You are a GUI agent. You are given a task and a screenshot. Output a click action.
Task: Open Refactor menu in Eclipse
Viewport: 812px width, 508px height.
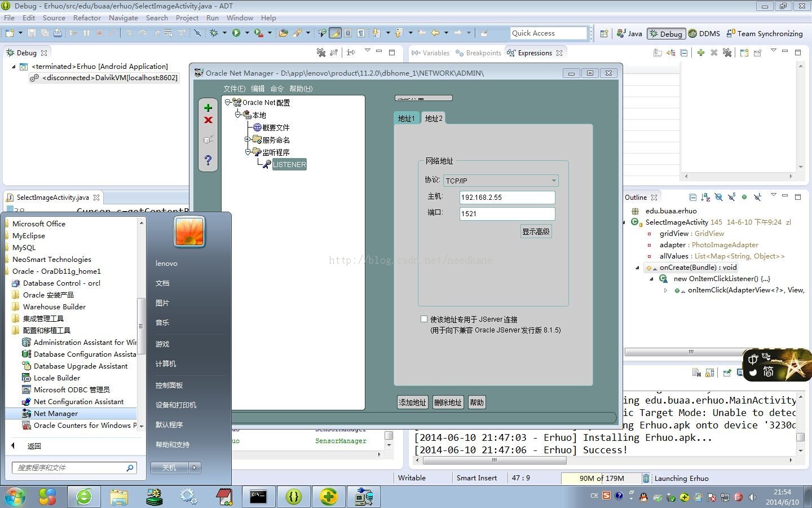[87, 17]
